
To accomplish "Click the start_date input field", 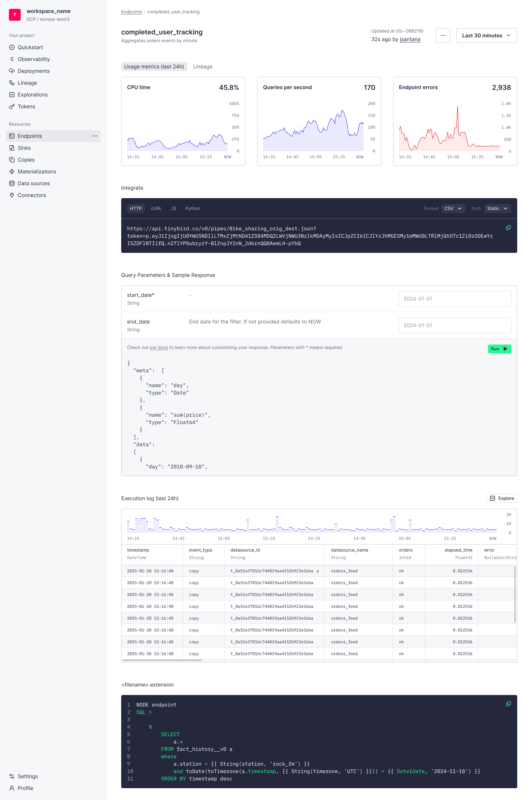I will 455,299.
